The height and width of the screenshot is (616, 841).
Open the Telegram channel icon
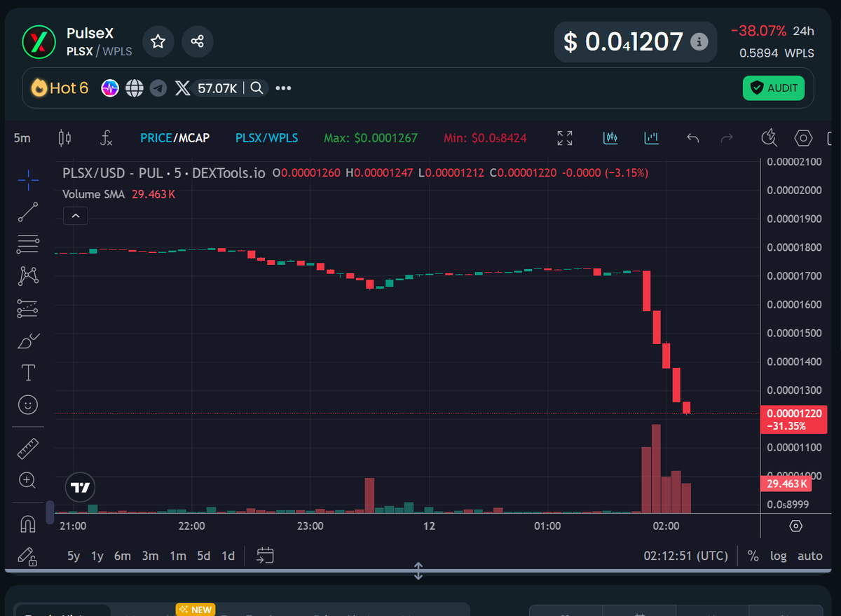[x=158, y=88]
